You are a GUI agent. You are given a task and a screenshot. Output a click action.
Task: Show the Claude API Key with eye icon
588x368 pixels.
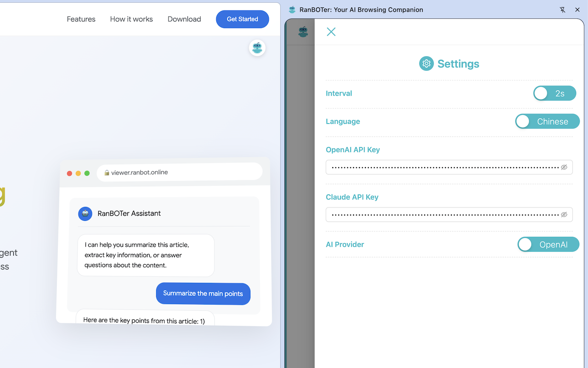point(564,214)
